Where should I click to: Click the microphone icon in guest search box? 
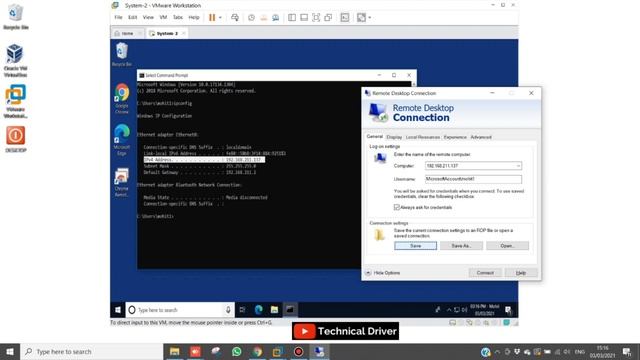pos(228,310)
